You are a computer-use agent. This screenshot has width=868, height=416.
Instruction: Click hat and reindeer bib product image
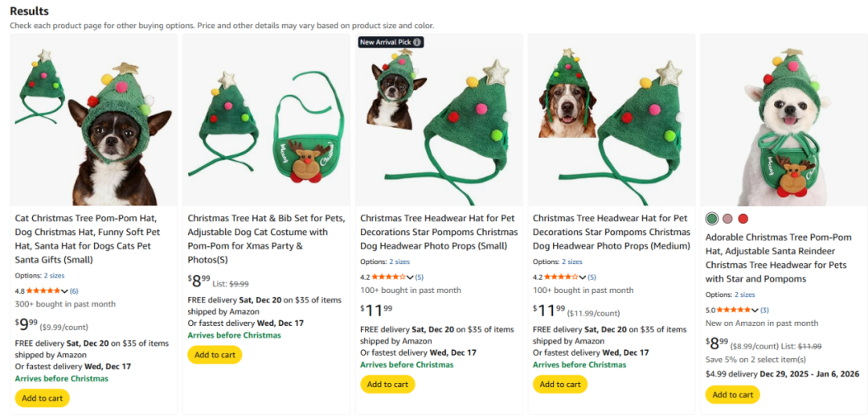268,121
